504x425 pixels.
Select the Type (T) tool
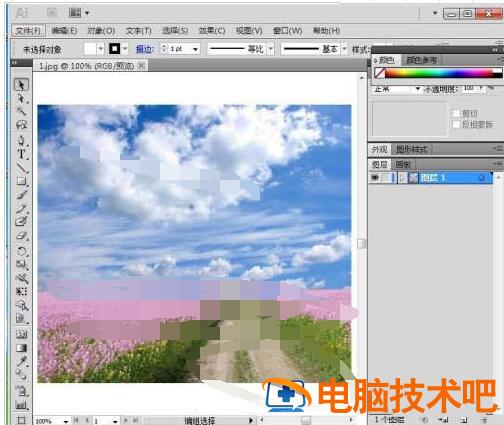[x=21, y=154]
